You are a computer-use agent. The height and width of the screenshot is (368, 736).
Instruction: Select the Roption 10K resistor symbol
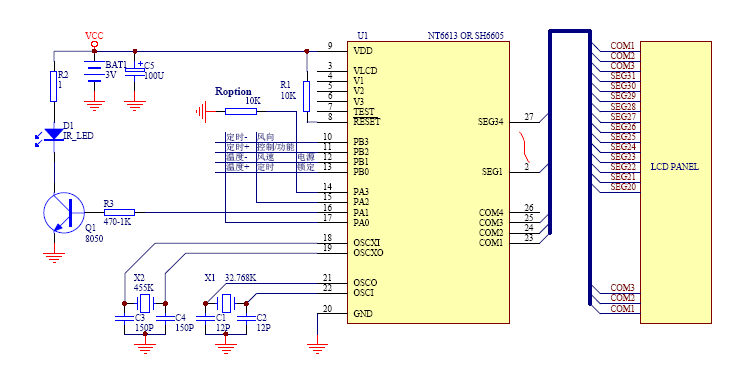(241, 111)
